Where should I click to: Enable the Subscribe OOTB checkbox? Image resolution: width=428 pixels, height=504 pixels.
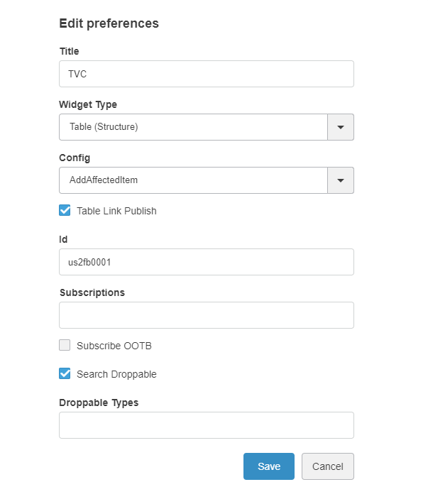tap(65, 346)
